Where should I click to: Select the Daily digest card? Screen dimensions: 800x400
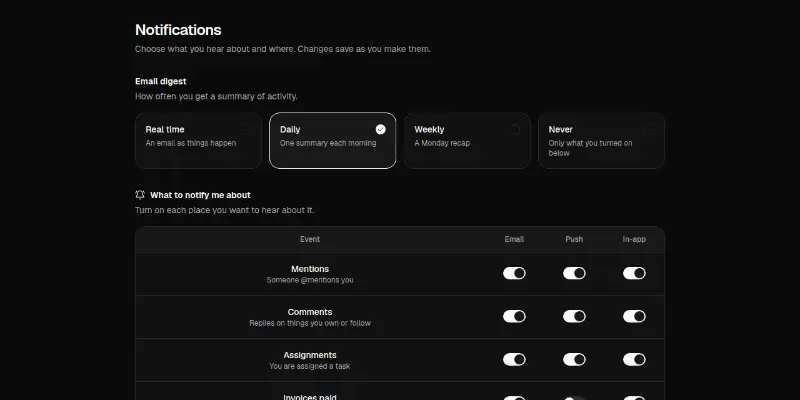tap(333, 140)
